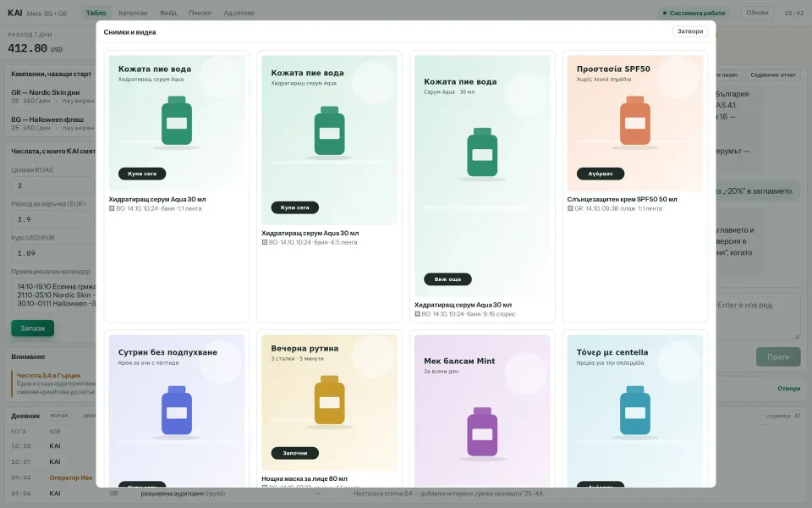Image resolution: width=812 pixels, height=508 pixels.
Task: Click the purple bottle in Мек балсам Mint creative
Action: (482, 432)
